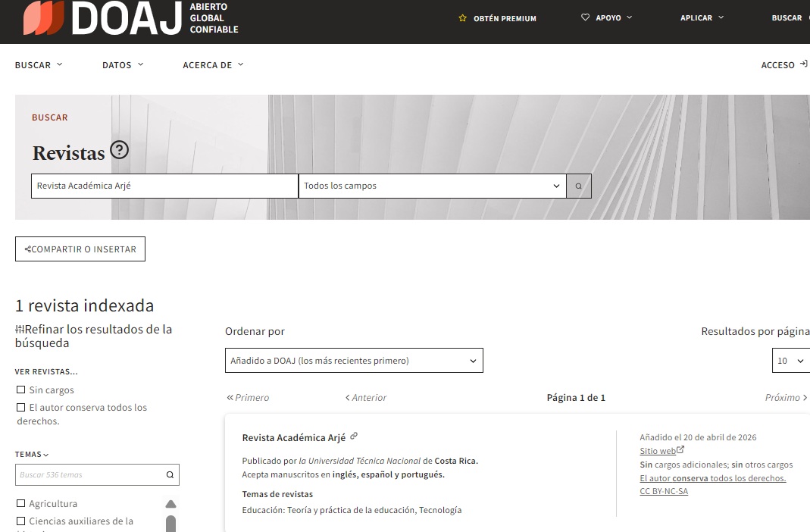This screenshot has height=532, width=810.
Task: Click the Acceso login arrow icon
Action: pos(803,64)
